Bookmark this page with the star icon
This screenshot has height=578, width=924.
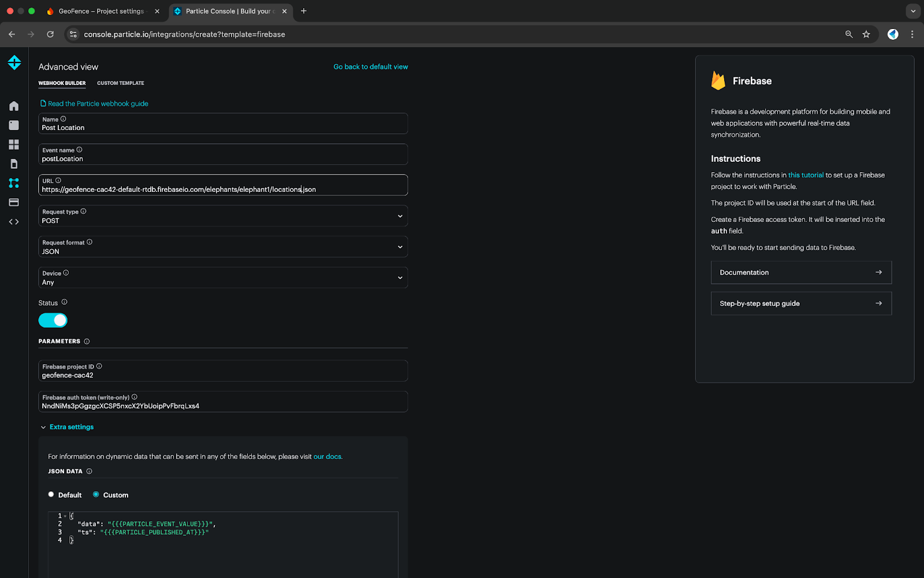coord(866,35)
